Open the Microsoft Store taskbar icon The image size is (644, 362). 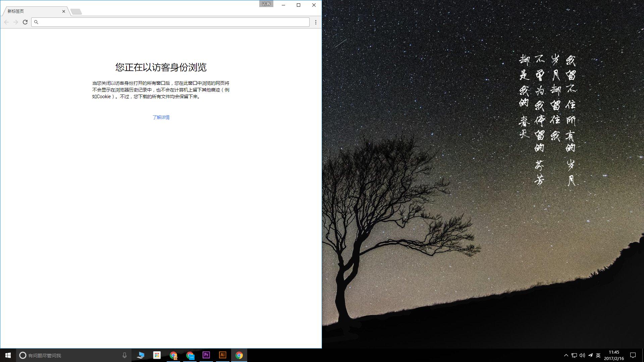click(157, 355)
